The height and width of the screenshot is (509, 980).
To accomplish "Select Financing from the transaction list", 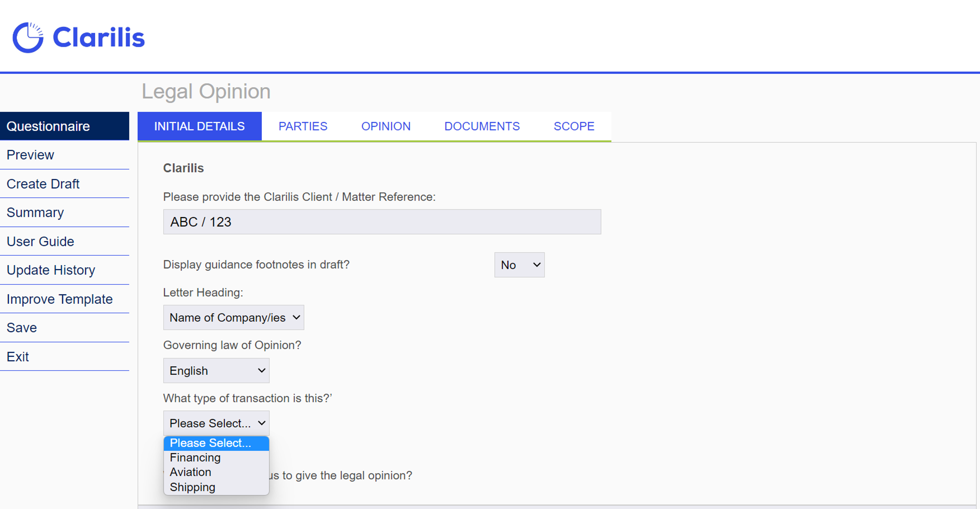I will (x=195, y=458).
